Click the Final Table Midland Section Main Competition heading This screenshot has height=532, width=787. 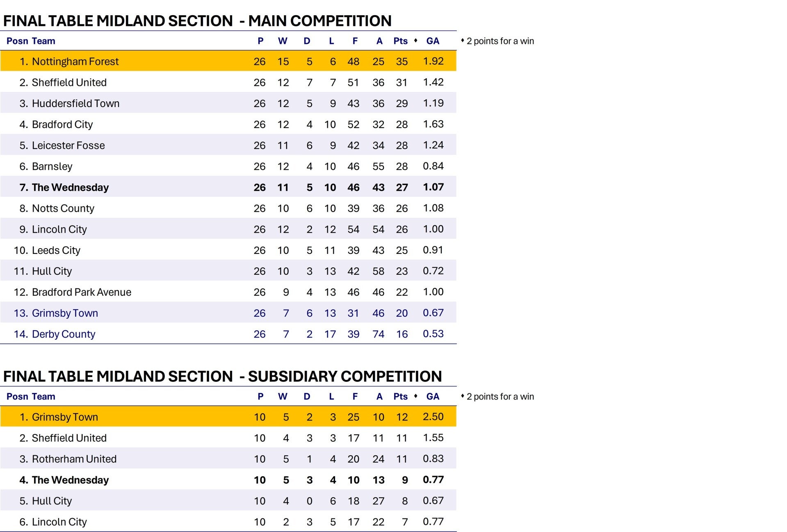(197, 21)
